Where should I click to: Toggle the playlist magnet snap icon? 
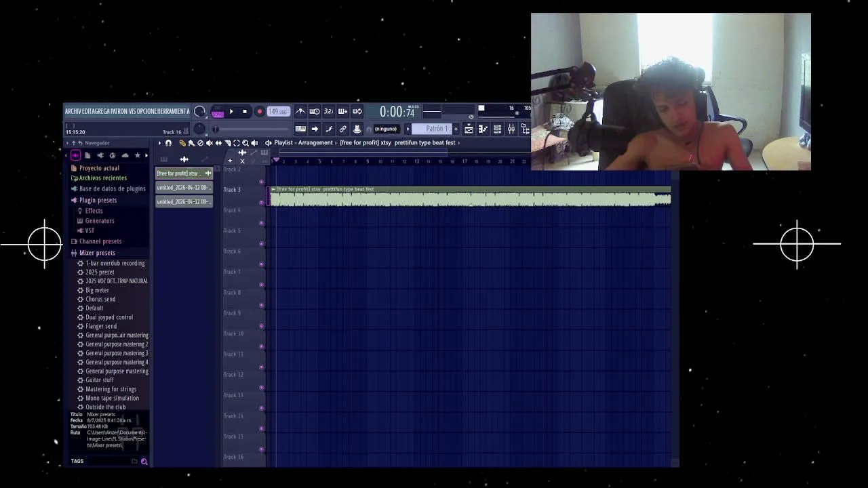tap(168, 143)
